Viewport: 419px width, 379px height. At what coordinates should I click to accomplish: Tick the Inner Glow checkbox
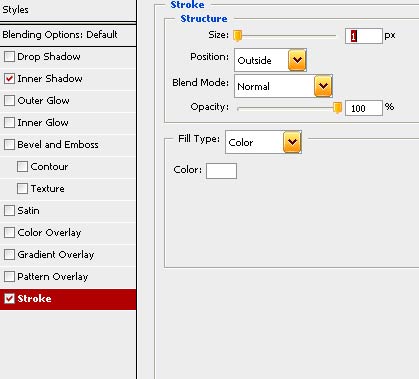pos(9,123)
